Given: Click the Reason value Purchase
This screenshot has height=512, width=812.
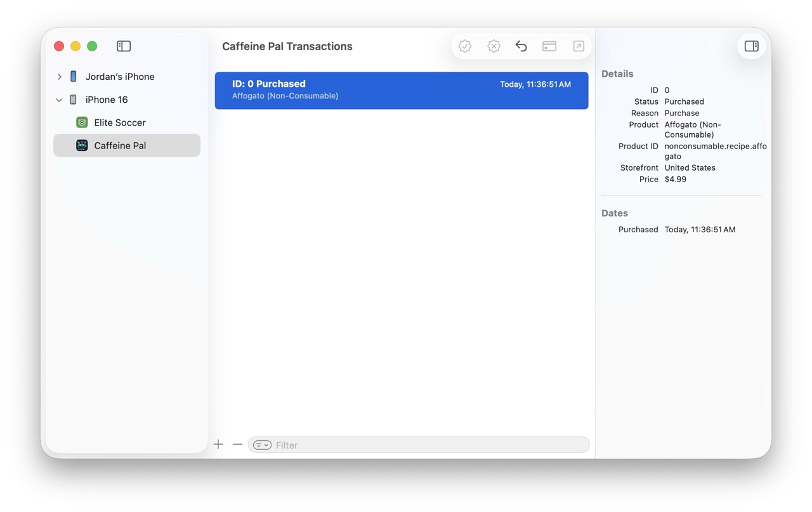Looking at the screenshot, I should pos(682,113).
